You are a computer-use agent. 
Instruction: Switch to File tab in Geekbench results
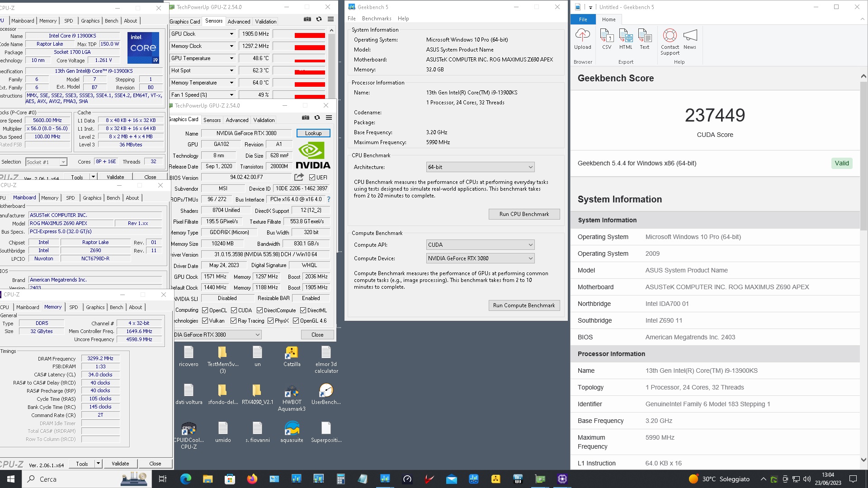tap(583, 19)
